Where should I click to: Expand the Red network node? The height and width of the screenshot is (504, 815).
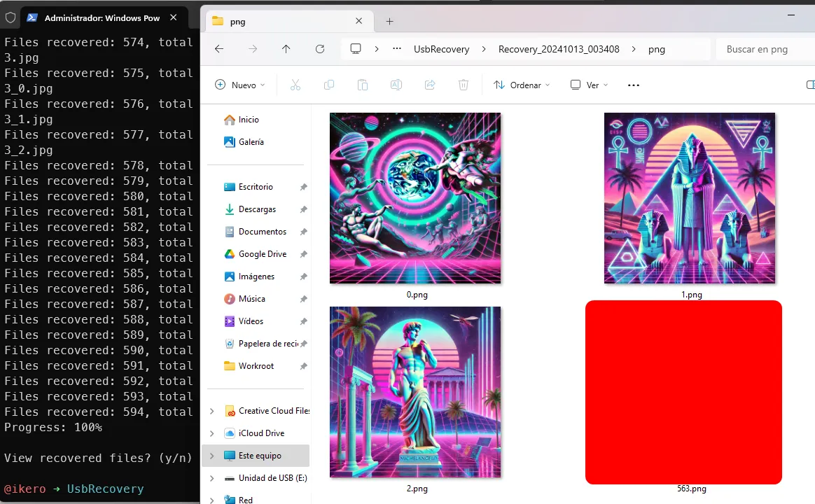(x=211, y=500)
